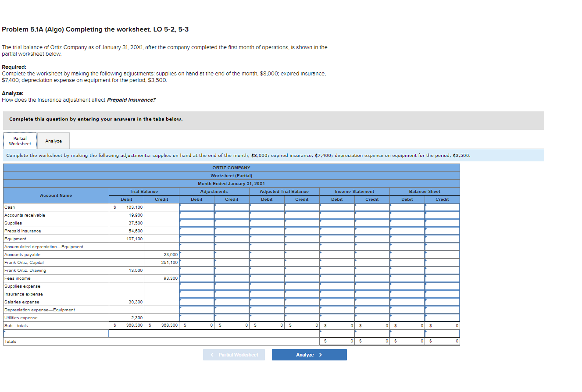Click the Accounts payable adjusted trial balance Credit cell
Image resolution: width=582 pixels, height=392 pixels.
[302, 254]
